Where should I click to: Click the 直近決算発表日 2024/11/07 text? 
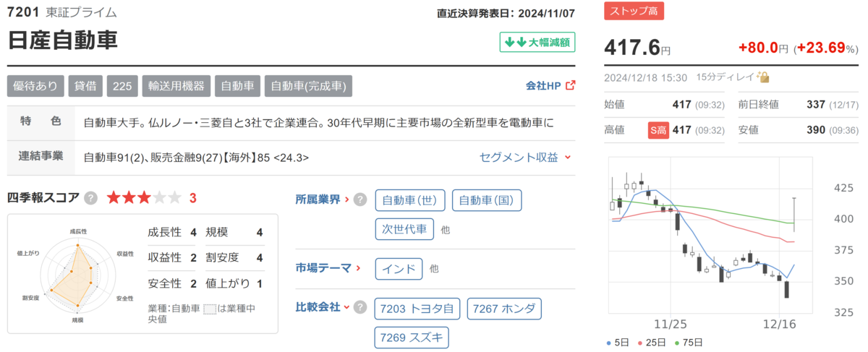[506, 12]
